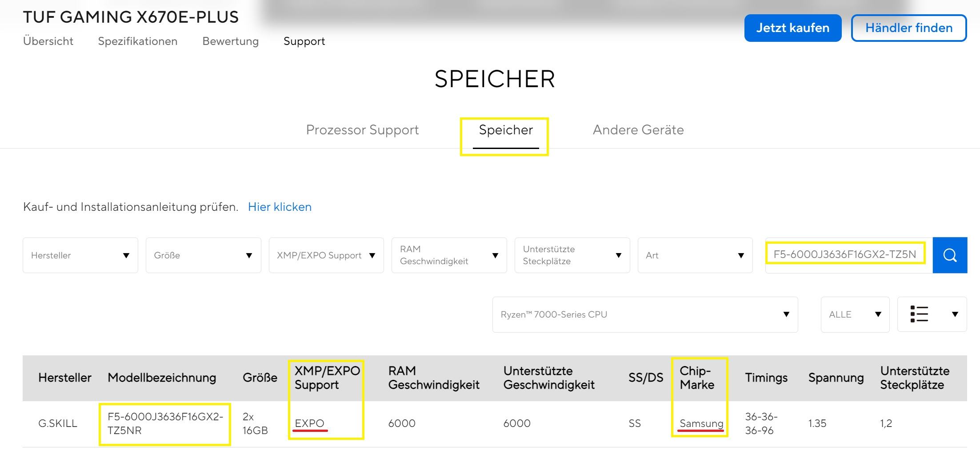
Task: Open the Unterstützte Steckplätze filter dropdown
Action: [x=572, y=255]
